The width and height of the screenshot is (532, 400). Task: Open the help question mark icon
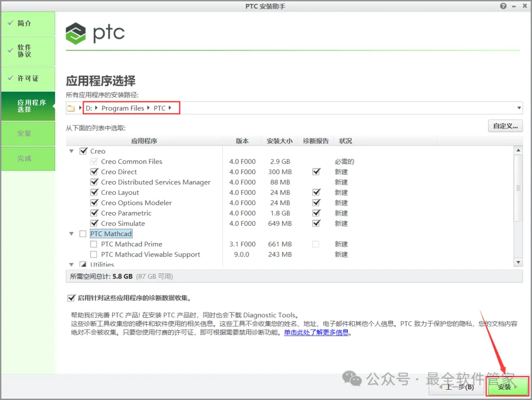tap(503, 6)
